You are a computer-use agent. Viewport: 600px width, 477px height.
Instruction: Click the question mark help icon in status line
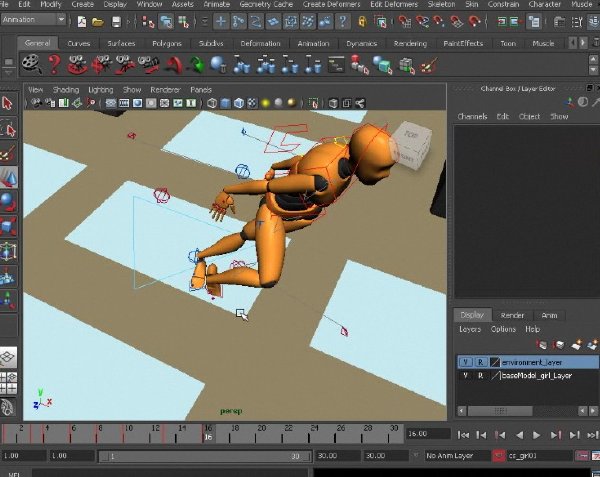(342, 21)
